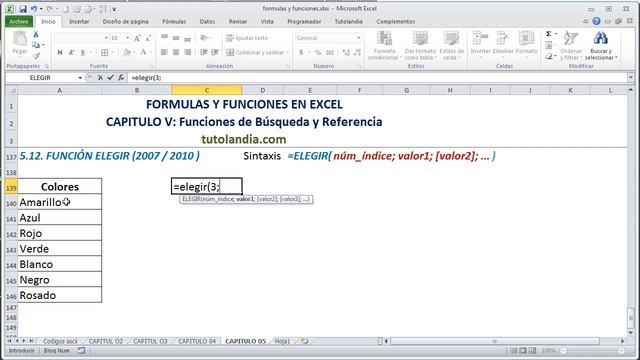
Task: Click the horizontal scrollbar right arrow
Action: (x=622, y=341)
